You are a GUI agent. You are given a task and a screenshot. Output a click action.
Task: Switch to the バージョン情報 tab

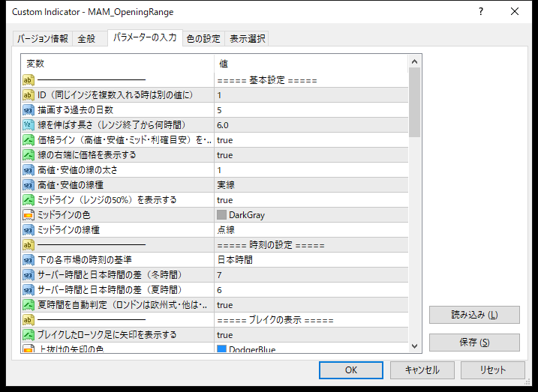43,39
